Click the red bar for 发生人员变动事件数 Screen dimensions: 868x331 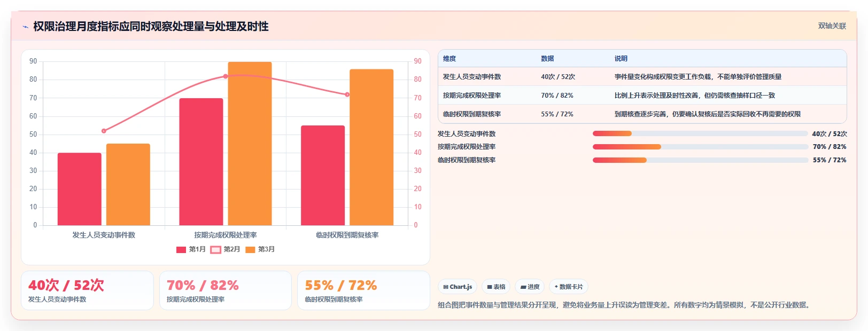80,189
